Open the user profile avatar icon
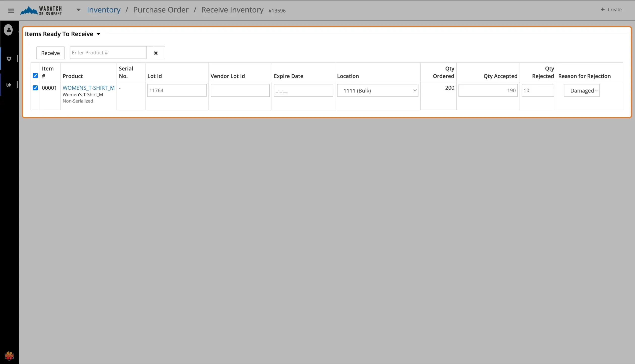 coord(8,30)
